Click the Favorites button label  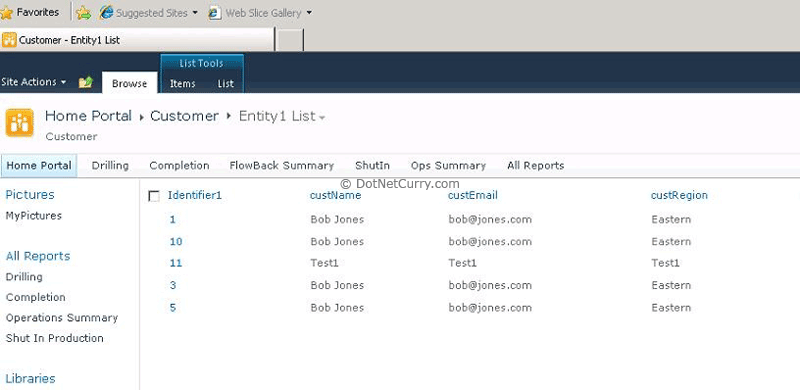(37, 12)
